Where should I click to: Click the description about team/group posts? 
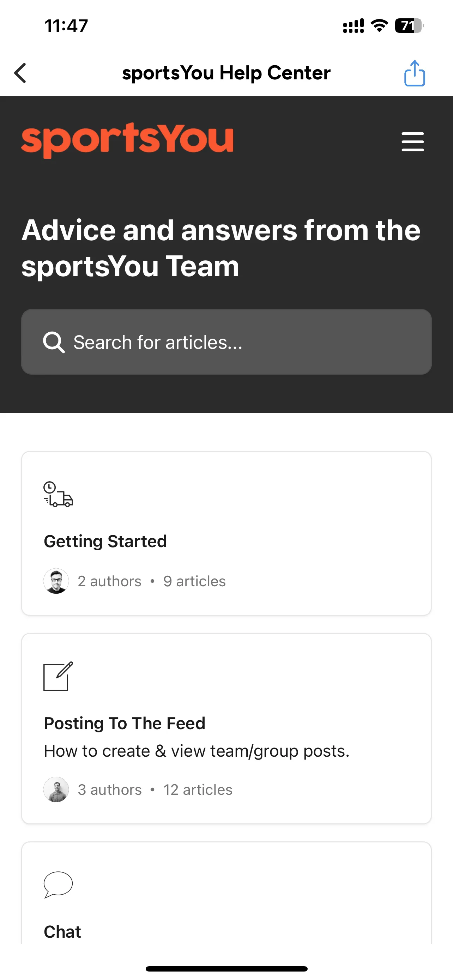pos(197,751)
